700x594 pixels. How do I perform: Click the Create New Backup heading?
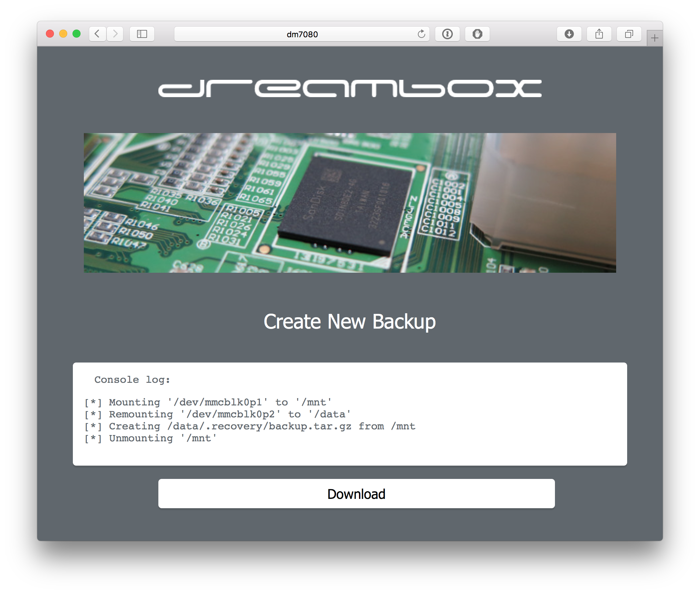[x=350, y=321]
